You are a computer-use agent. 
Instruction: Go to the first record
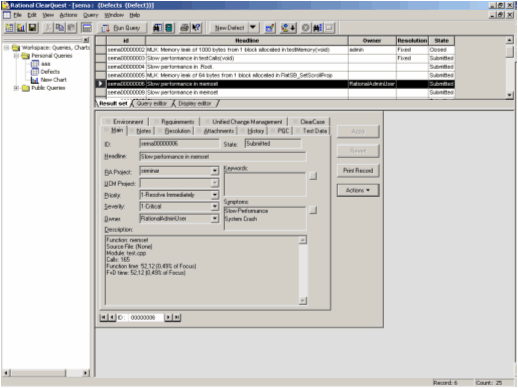pyautogui.click(x=104, y=317)
